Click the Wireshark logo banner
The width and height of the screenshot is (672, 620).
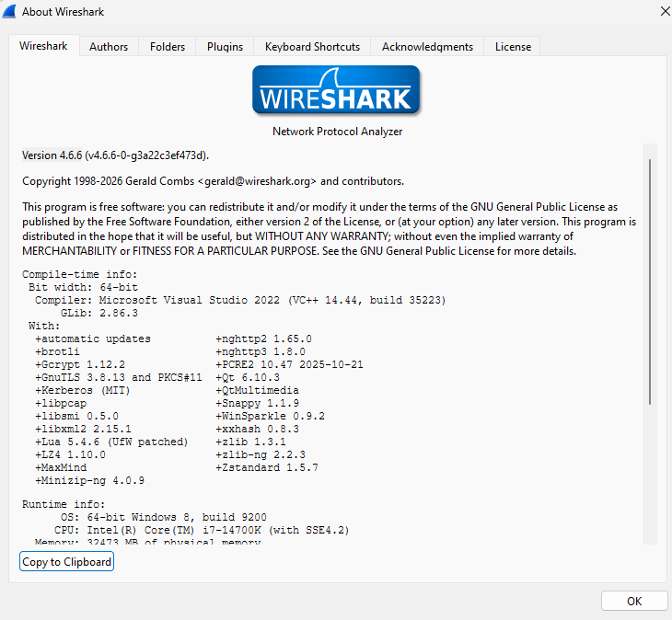tap(336, 90)
